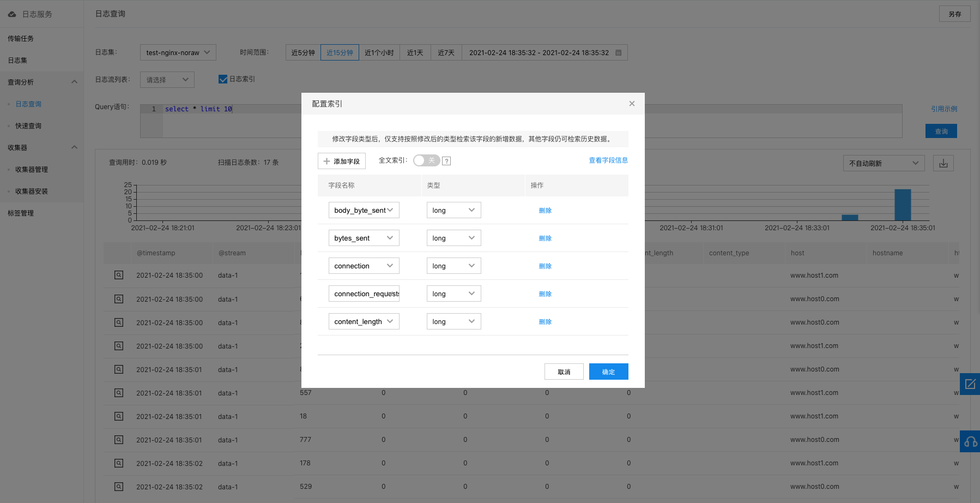Delete the bytes_sent field row
Screen dimensions: 980x503
(545, 238)
